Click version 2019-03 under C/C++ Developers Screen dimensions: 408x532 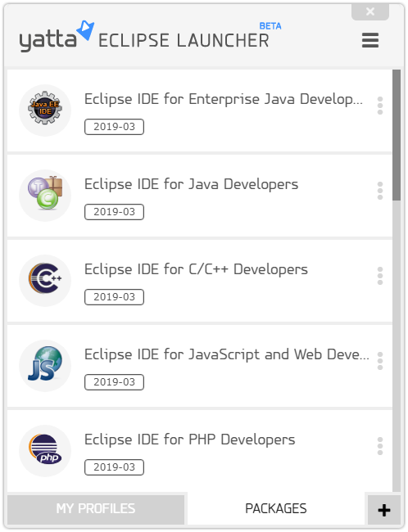[114, 297]
